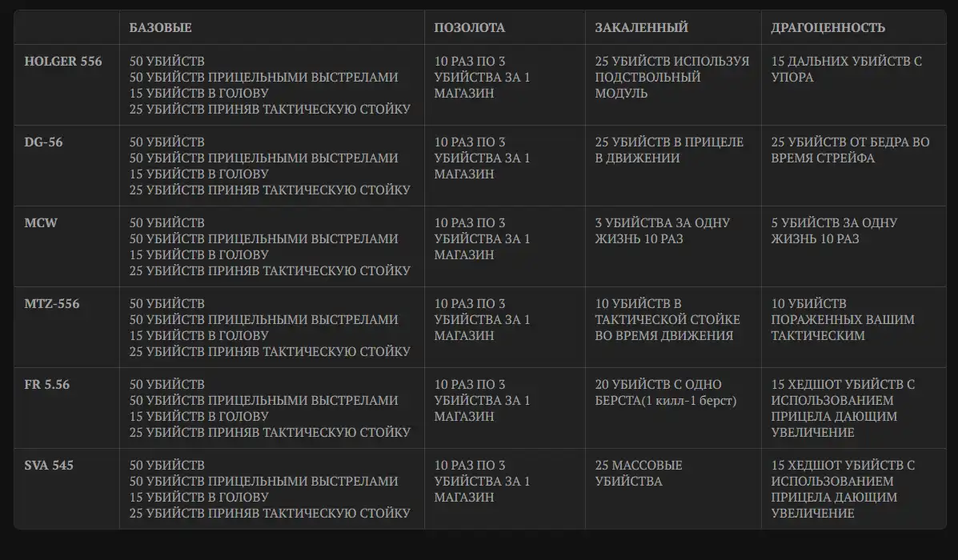Select the DG-56 row label
Screen dimensions: 958x560
44,142
